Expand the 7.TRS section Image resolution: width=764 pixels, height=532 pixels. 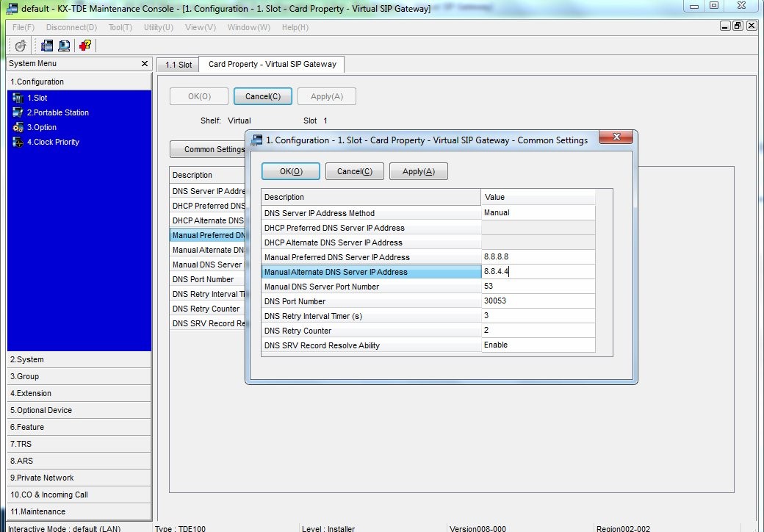(x=79, y=444)
